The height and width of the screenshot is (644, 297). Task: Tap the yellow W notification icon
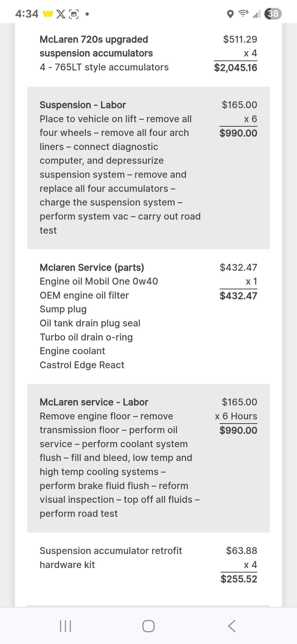(x=48, y=14)
